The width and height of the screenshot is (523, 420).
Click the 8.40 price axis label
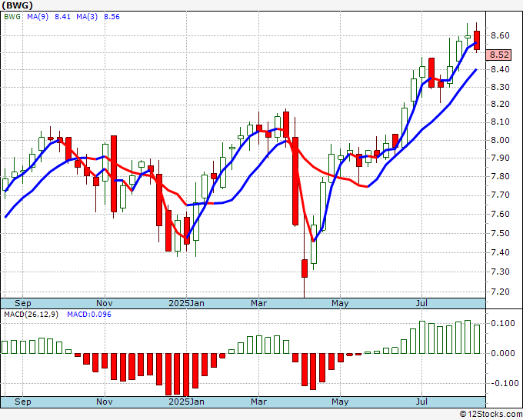500,70
